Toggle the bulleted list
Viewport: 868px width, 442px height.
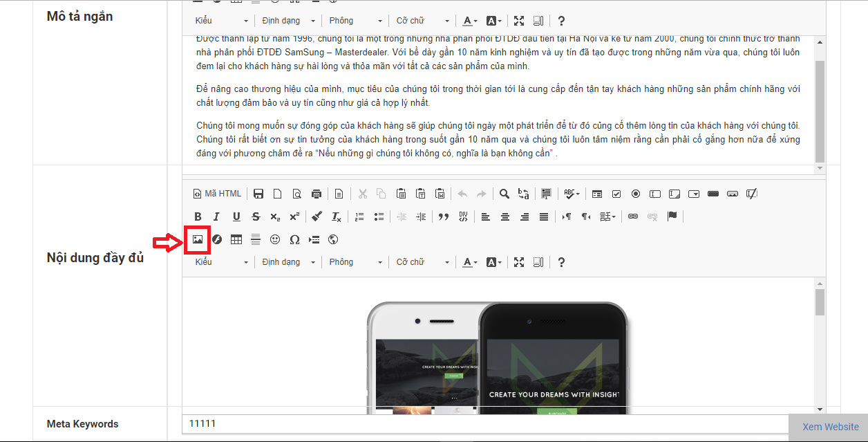[x=378, y=217]
